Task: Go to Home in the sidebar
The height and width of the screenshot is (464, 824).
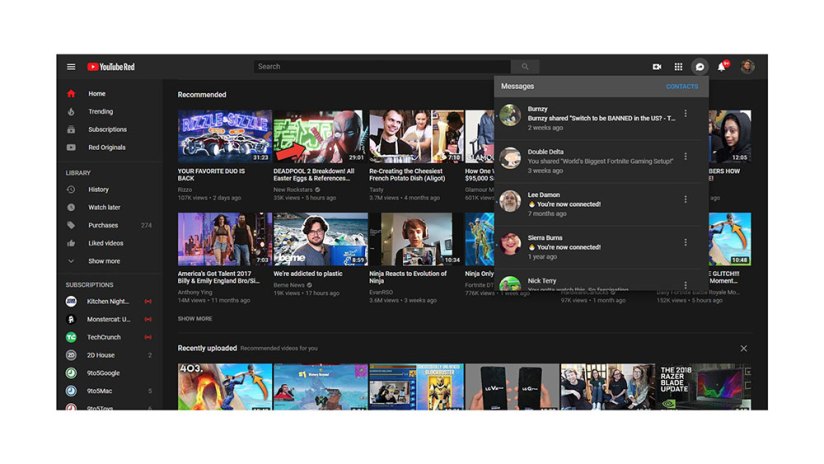Action: (x=97, y=94)
